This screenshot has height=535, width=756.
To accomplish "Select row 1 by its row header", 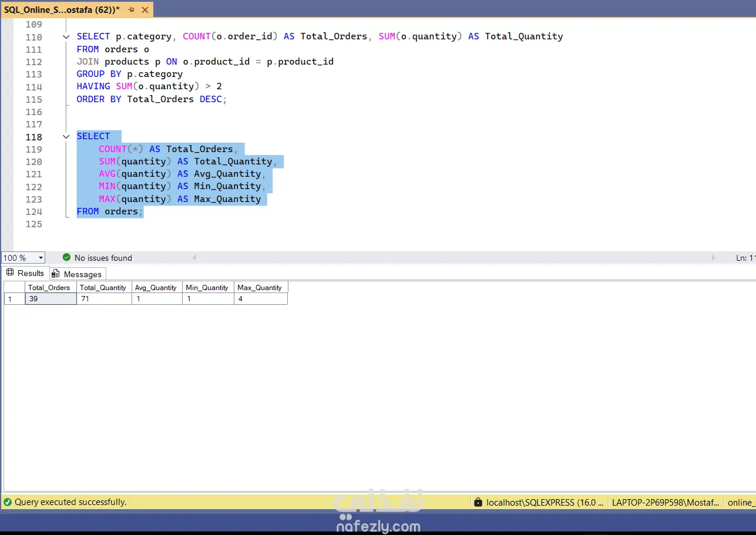I will [x=14, y=299].
